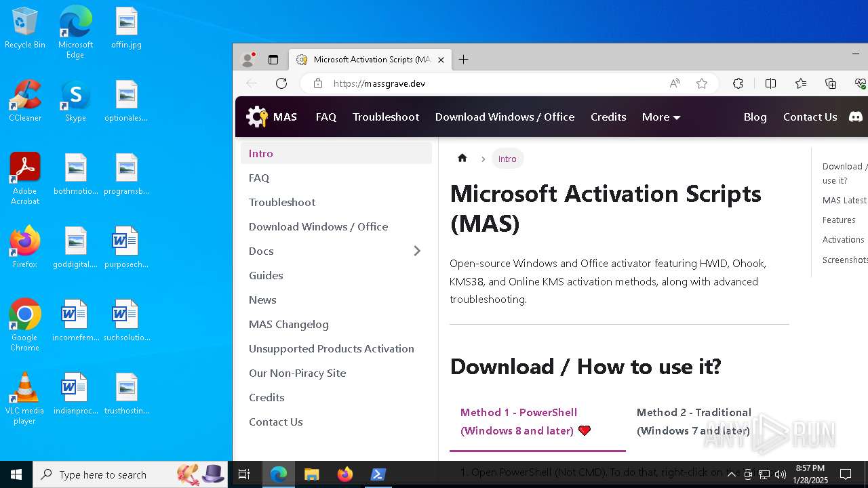
Task: Open the notification center icon
Action: point(846,474)
